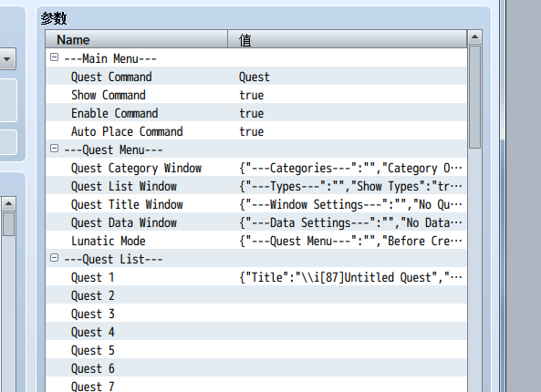541x392 pixels.
Task: Click the ---Main Menu--- header text
Action: click(110, 58)
